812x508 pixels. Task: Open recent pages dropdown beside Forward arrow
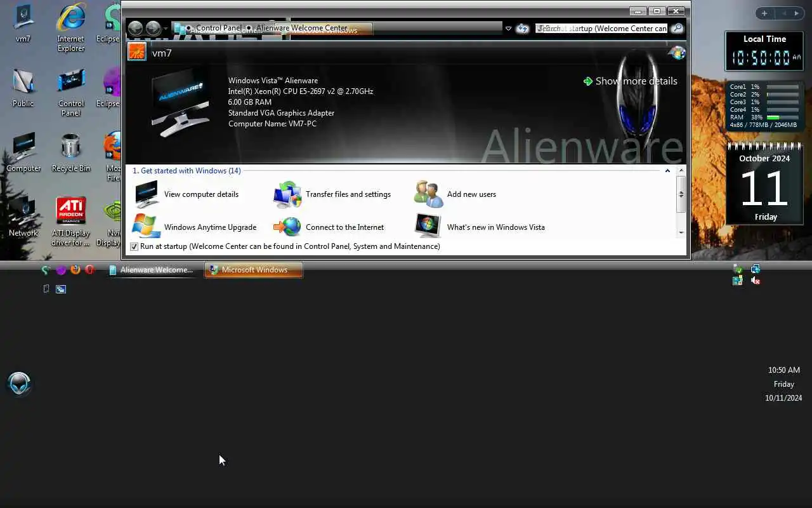[166, 29]
